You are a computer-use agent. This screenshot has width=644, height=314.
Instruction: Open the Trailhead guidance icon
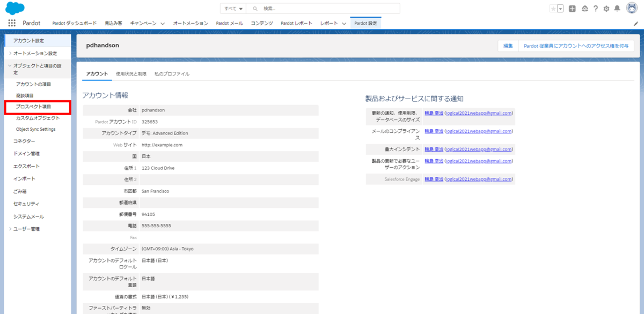pyautogui.click(x=584, y=9)
